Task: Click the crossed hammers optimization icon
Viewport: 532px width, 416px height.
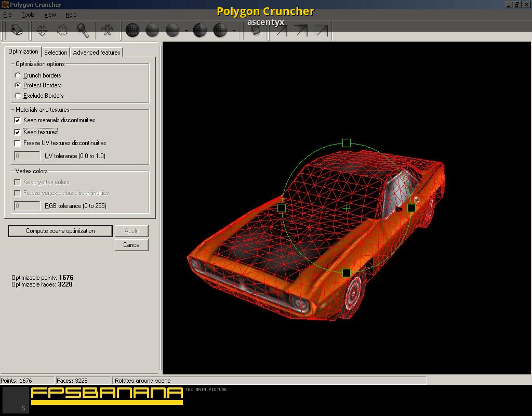Action: click(x=108, y=30)
